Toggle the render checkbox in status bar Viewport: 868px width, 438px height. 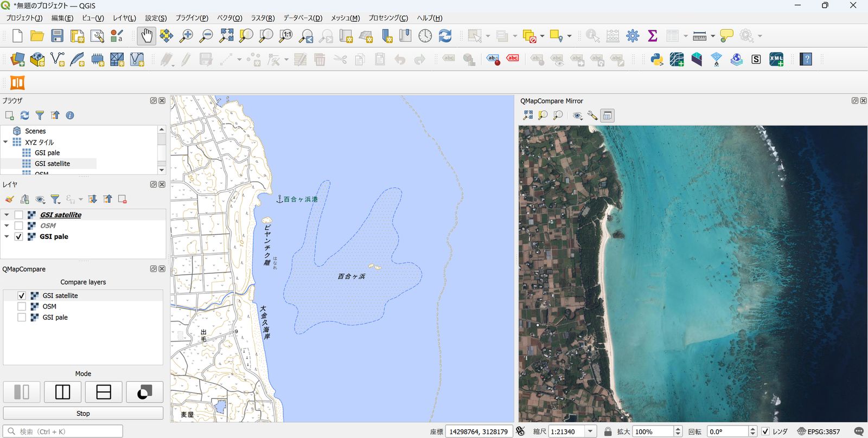pos(765,431)
